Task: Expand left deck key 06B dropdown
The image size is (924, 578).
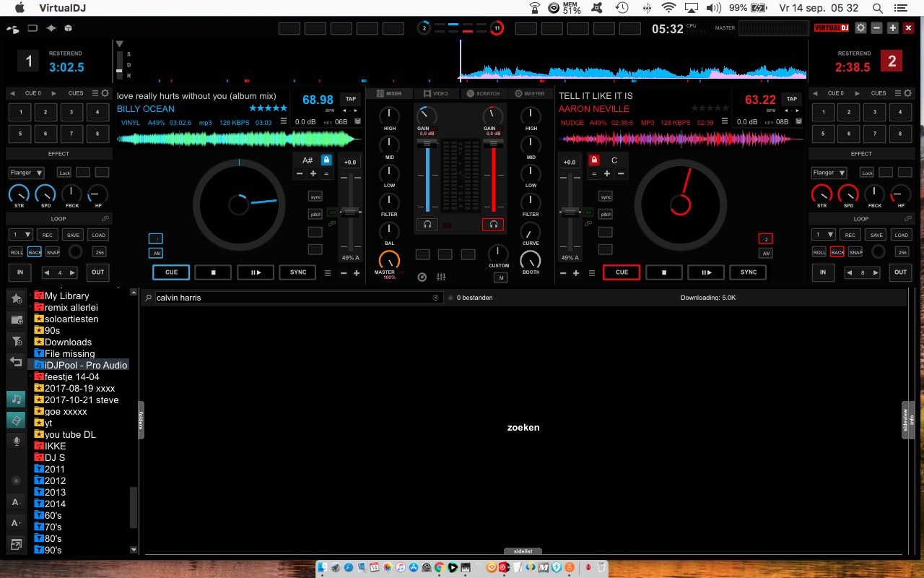Action: pos(357,122)
